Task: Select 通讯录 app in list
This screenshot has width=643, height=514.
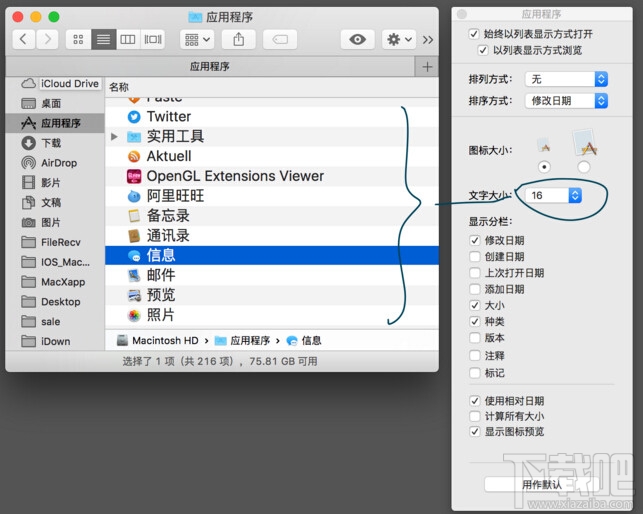Action: (x=272, y=235)
